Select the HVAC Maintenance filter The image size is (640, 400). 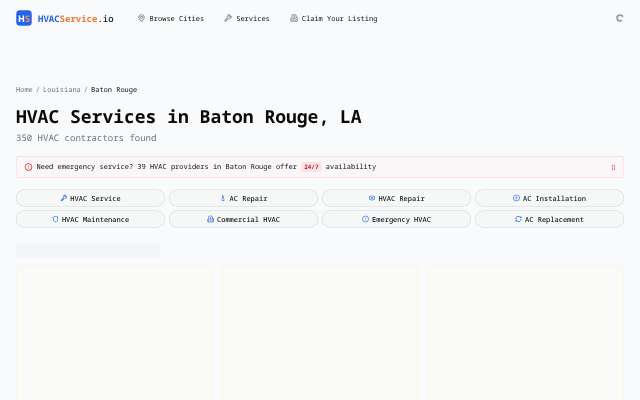[x=90, y=219]
